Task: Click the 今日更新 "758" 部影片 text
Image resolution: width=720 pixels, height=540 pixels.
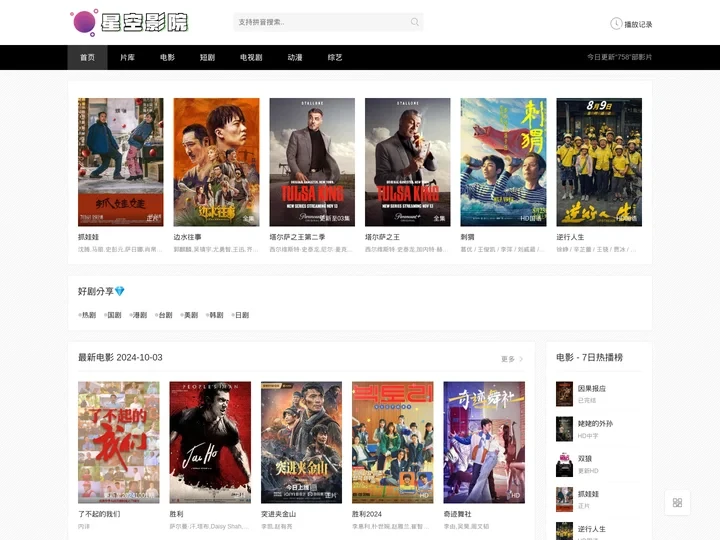Action: pos(619,57)
